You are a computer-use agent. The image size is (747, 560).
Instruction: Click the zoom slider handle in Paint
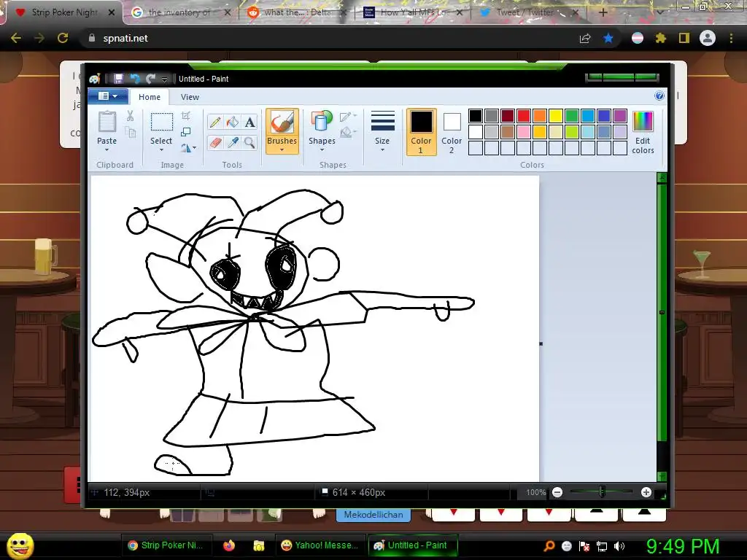tap(602, 492)
